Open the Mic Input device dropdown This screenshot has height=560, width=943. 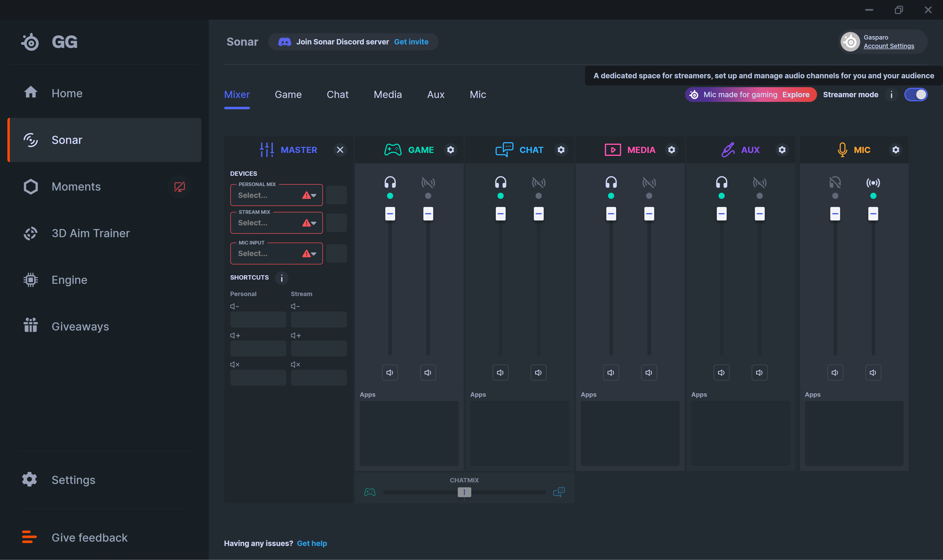click(277, 254)
